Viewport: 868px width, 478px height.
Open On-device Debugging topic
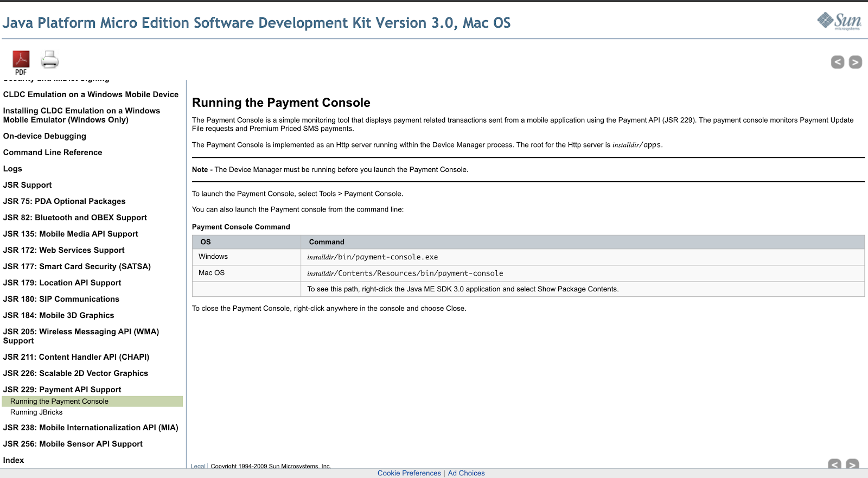point(44,136)
